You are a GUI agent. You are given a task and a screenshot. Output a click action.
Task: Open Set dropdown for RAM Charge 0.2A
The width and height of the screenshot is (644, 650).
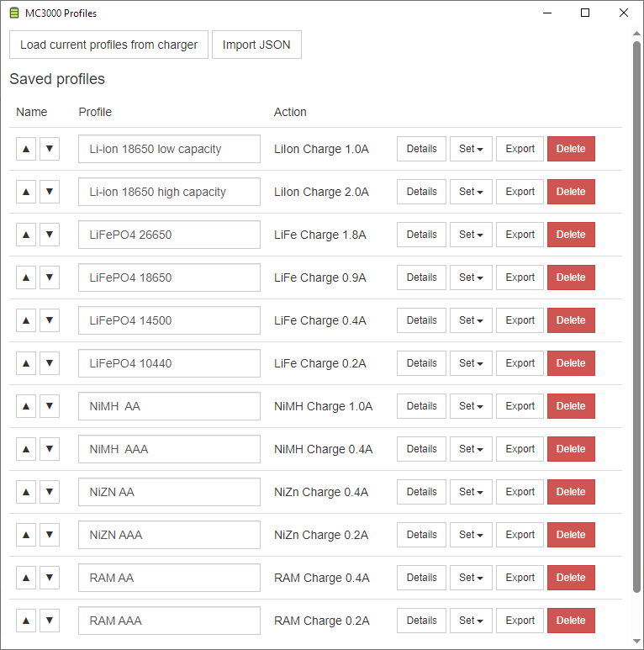[x=471, y=621]
